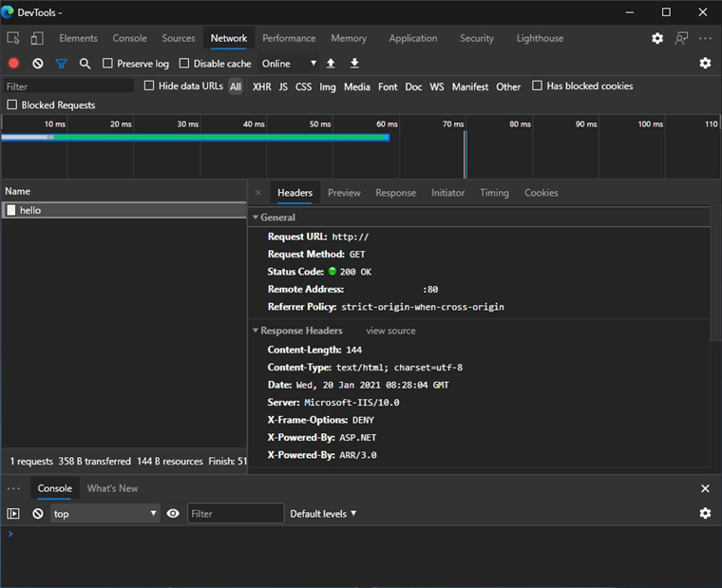Select the All request type filter
The width and height of the screenshot is (722, 588).
[x=236, y=86]
